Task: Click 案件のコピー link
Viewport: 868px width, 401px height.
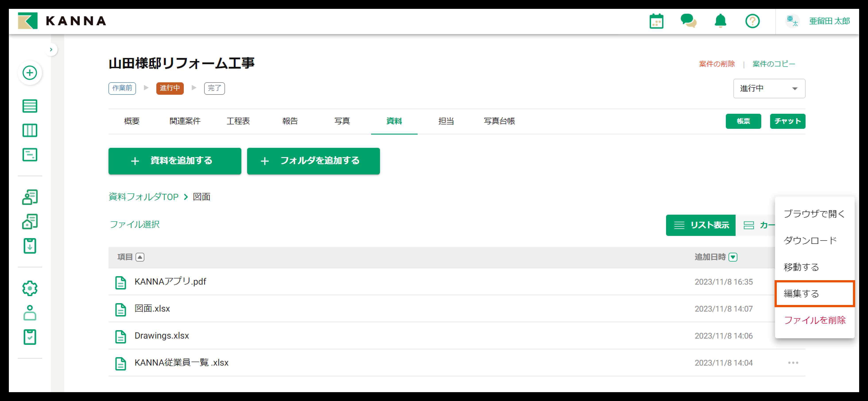Action: coord(774,64)
